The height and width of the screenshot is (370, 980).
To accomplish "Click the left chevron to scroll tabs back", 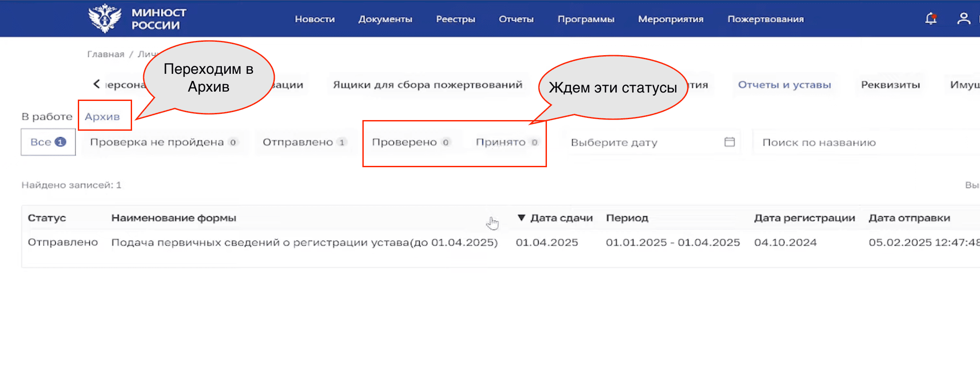I will [96, 84].
